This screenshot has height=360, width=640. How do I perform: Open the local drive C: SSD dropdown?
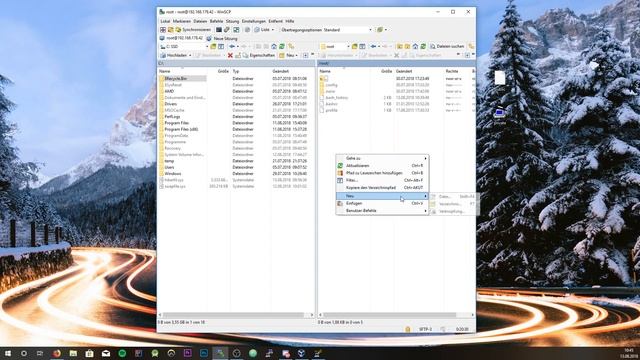tap(184, 47)
